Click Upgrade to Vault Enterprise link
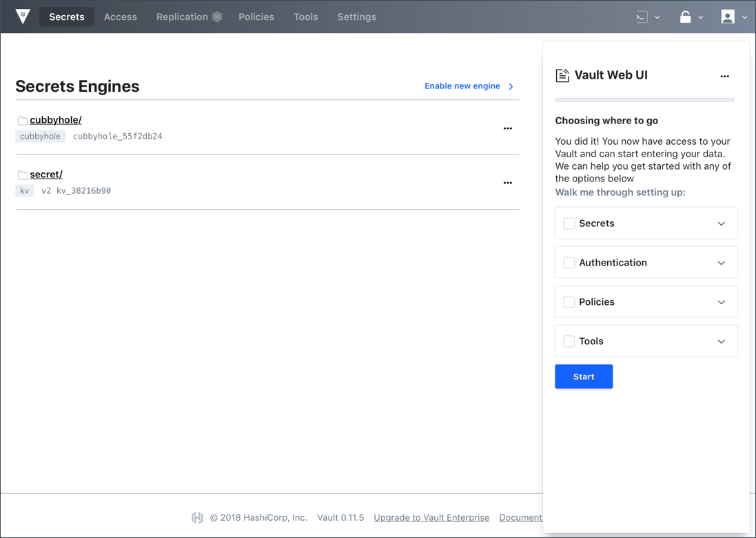 [x=431, y=518]
